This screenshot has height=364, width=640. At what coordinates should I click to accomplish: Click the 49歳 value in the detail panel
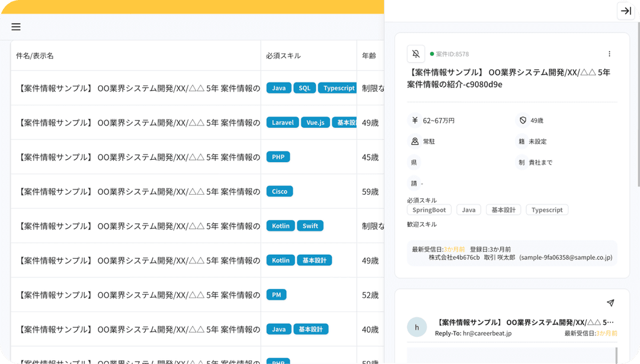tap(537, 121)
